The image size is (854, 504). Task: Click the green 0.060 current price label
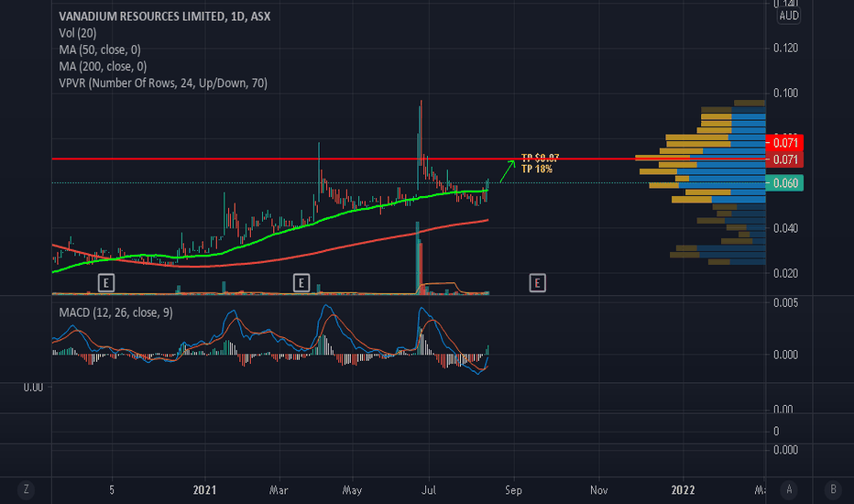784,183
